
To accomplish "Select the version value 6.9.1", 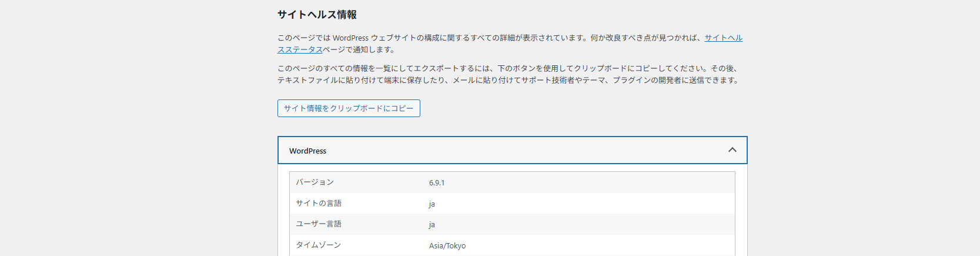I will [437, 183].
